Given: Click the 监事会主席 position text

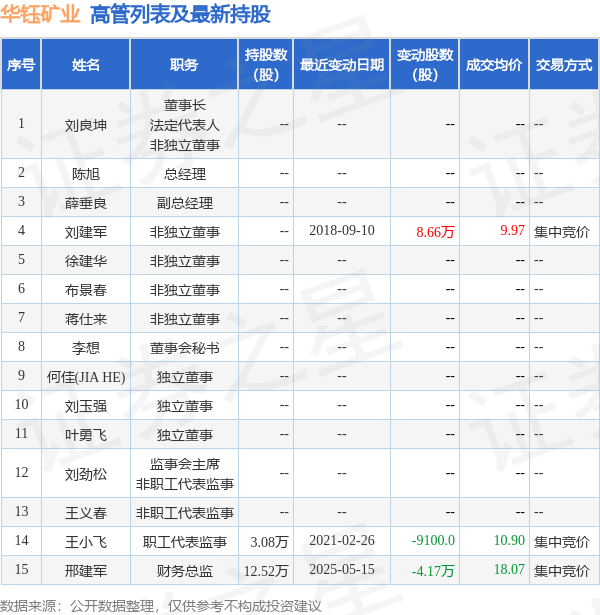Looking at the screenshot, I should 185,464.
